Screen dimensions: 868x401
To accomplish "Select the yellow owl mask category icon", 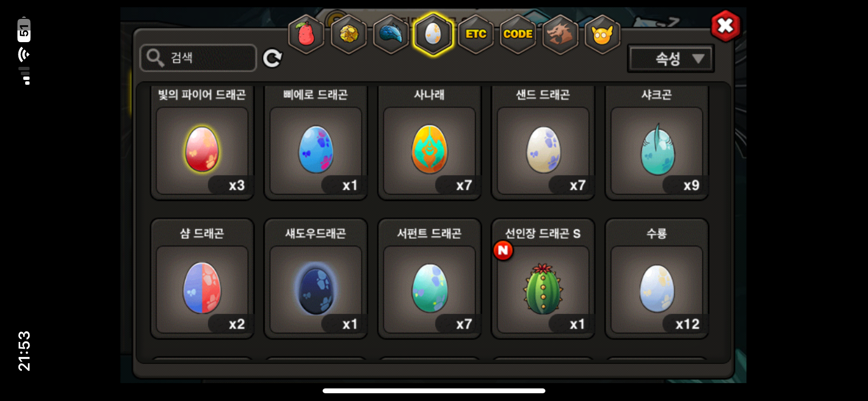I will coord(603,34).
